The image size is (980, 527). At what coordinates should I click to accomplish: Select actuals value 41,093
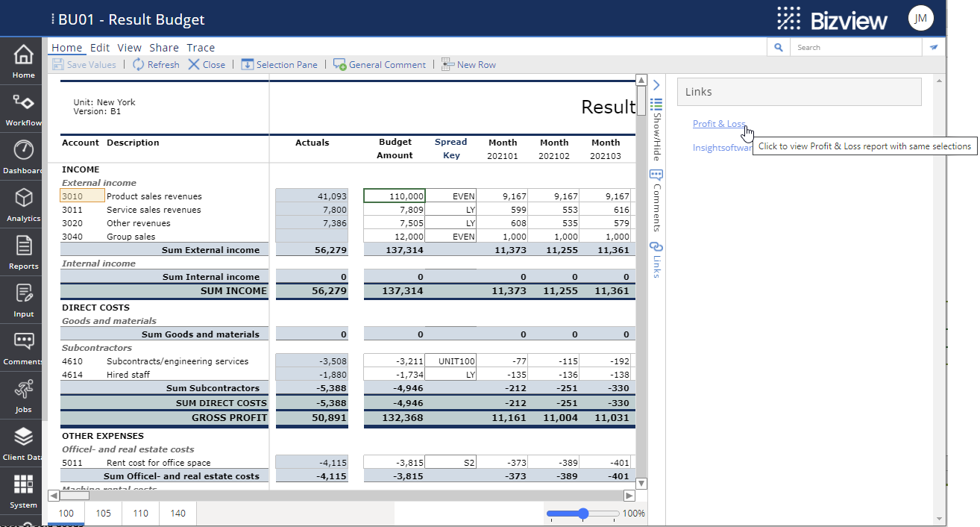312,196
